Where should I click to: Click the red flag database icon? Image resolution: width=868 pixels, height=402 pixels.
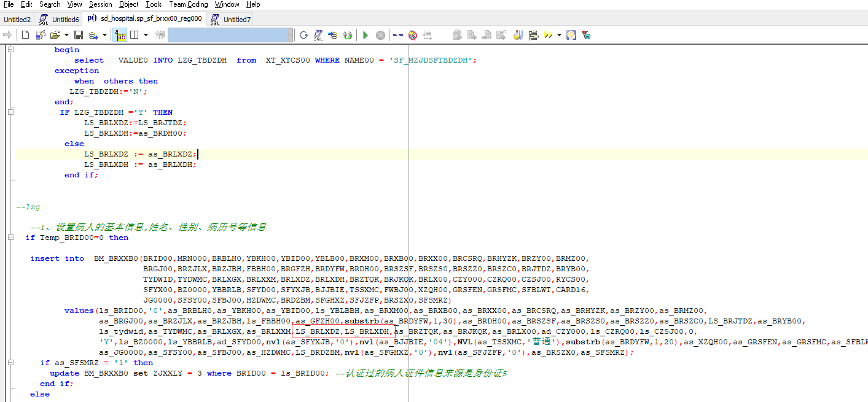(586, 35)
